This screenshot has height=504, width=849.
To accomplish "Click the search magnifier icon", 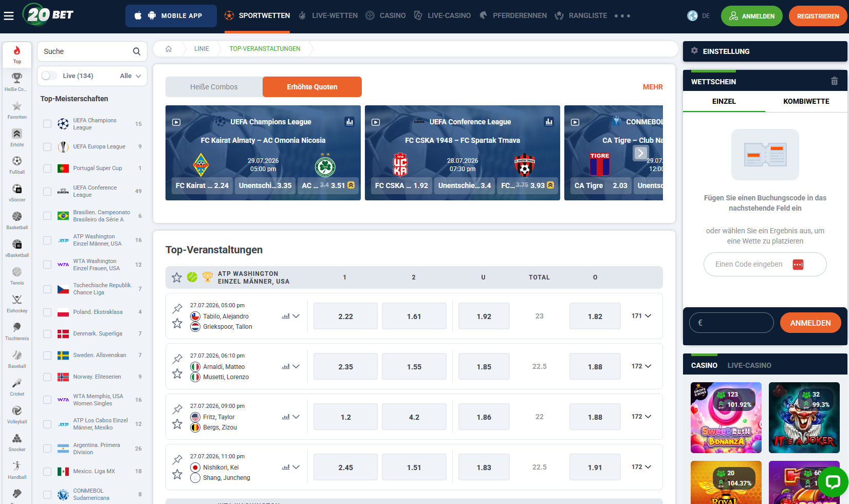I will point(137,51).
